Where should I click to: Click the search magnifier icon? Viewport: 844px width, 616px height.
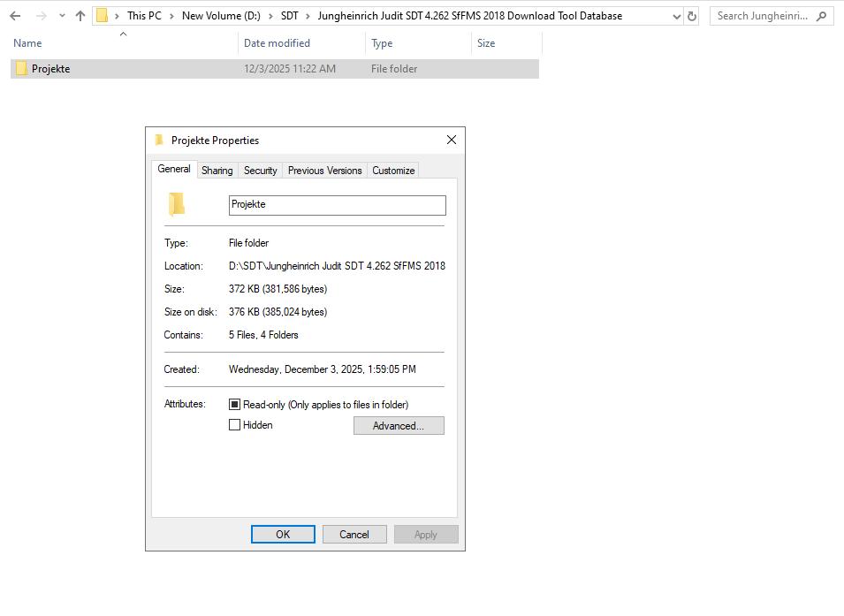(821, 16)
